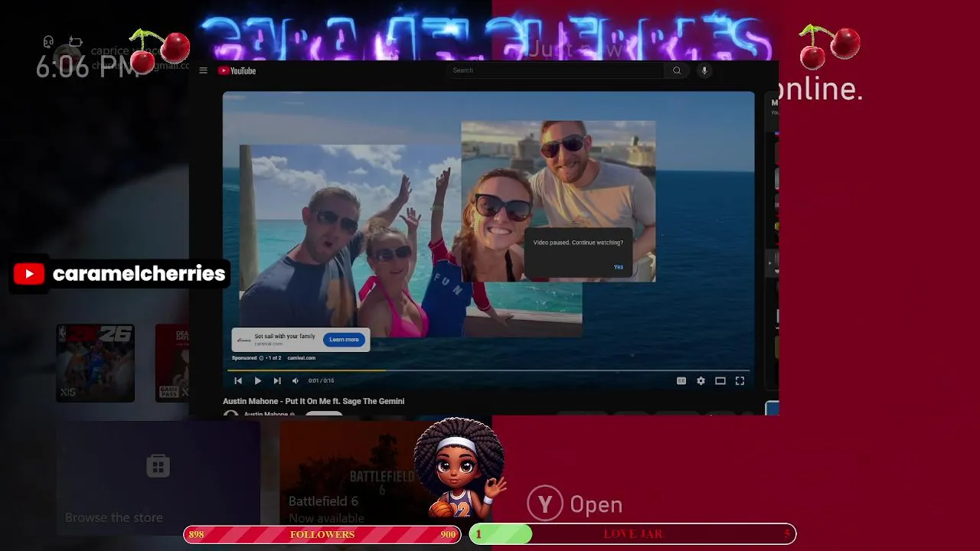The width and height of the screenshot is (980, 551).
Task: Click the Love Jar progress bar
Action: click(x=632, y=534)
